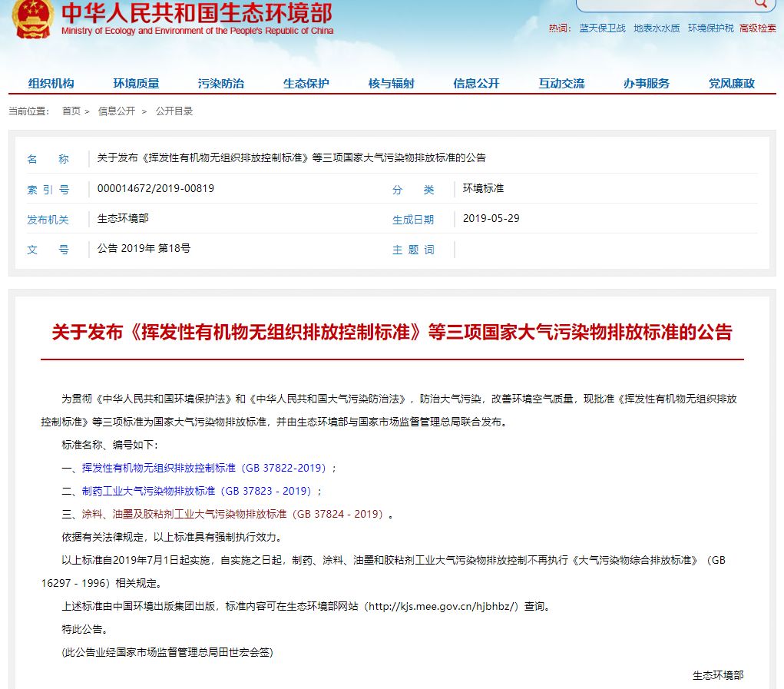This screenshot has height=689, width=784.
Task: Click the 公开目录 breadcrumb link
Action: 174,111
